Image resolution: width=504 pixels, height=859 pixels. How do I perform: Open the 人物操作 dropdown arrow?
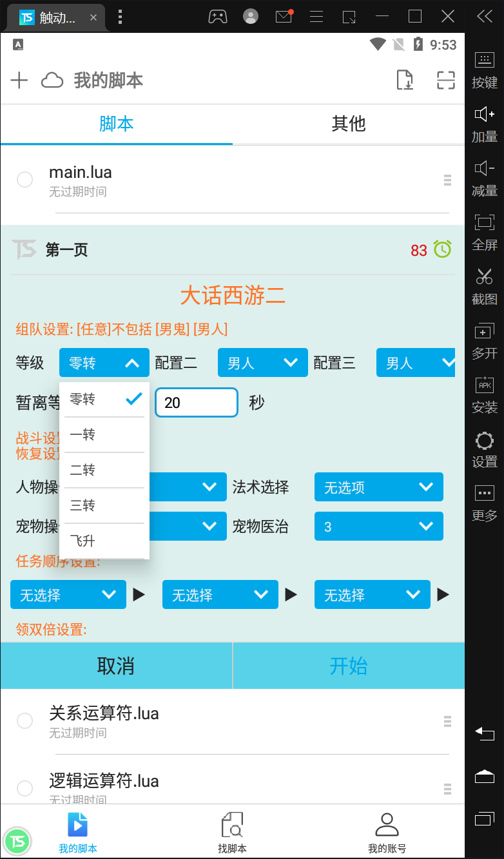209,487
